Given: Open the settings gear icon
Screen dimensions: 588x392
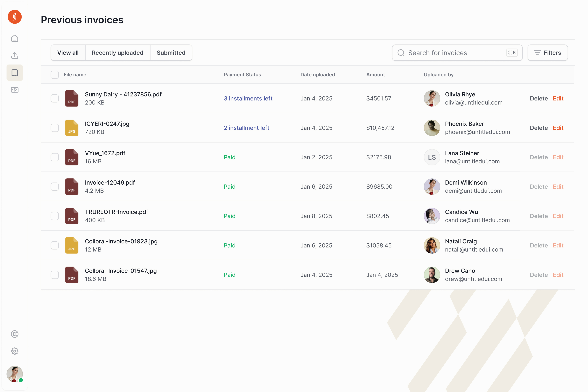Looking at the screenshot, I should point(14,351).
